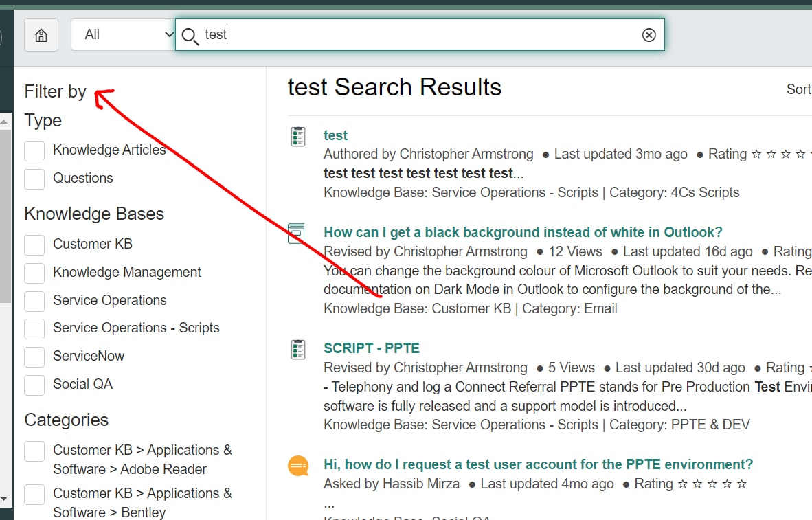
Task: Check the Customer KB knowledge base filter
Action: 34,245
